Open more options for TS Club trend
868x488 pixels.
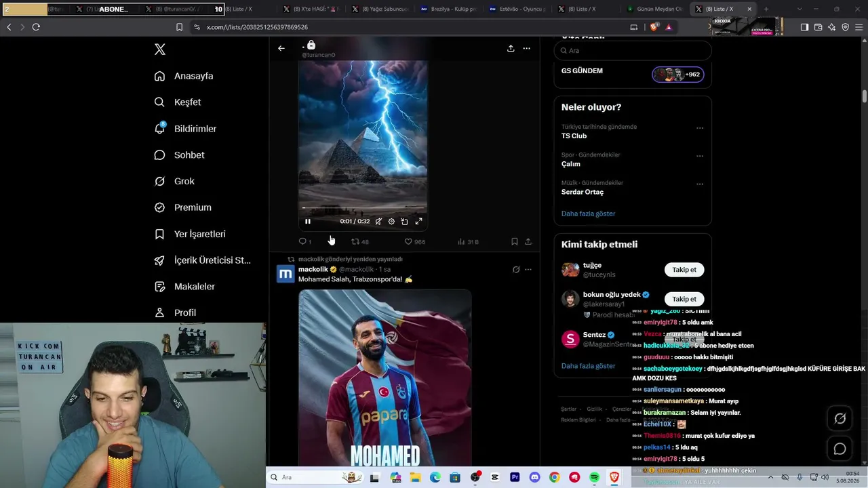pyautogui.click(x=700, y=127)
